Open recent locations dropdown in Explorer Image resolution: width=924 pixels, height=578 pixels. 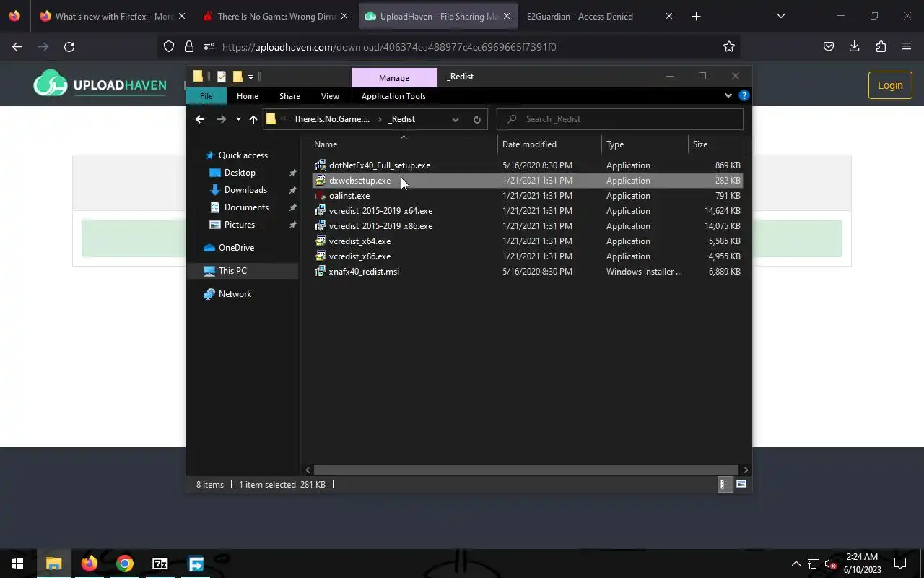coord(238,119)
